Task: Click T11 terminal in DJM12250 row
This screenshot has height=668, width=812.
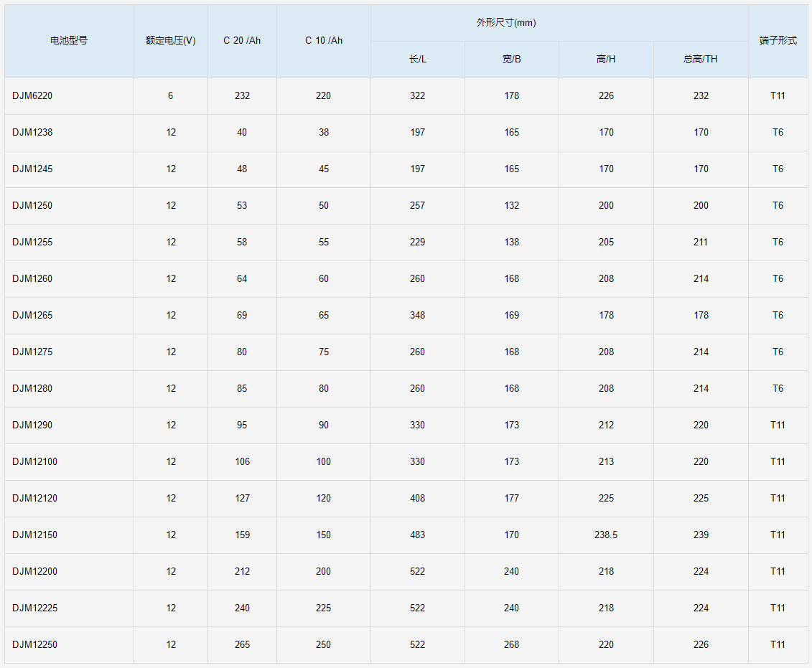Action: click(x=778, y=645)
